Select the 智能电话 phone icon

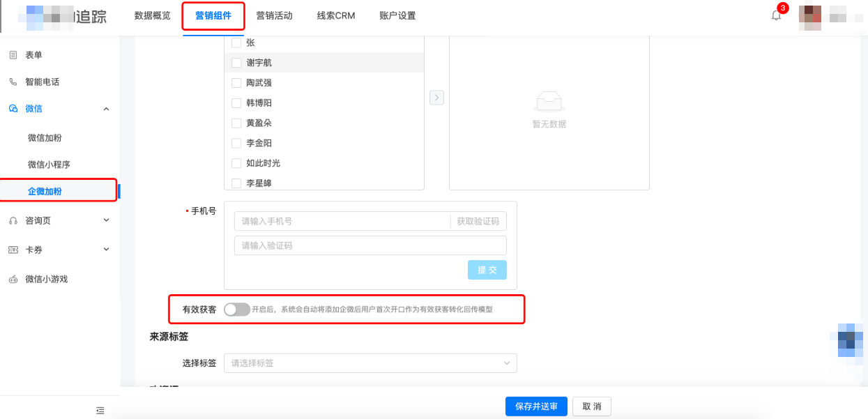click(14, 82)
